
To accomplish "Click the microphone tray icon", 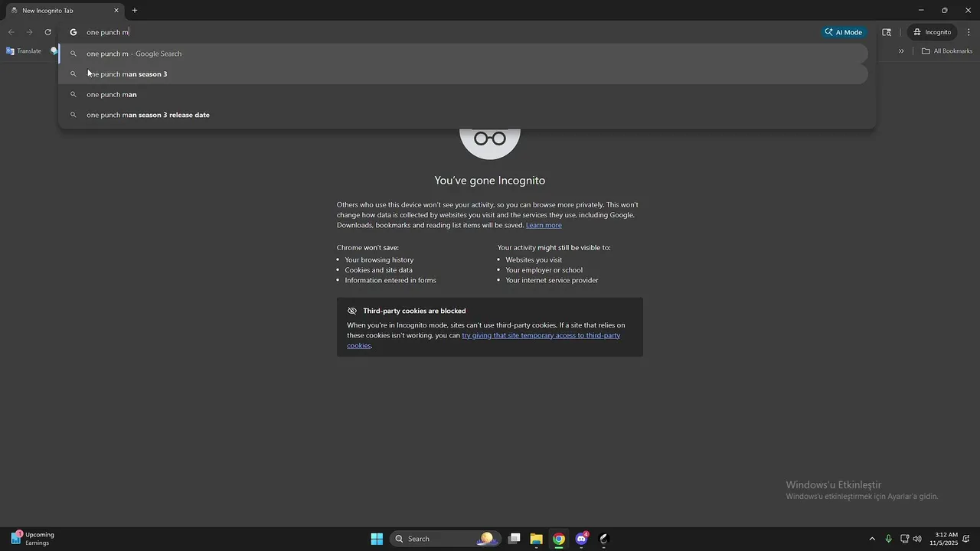I will pyautogui.click(x=888, y=539).
